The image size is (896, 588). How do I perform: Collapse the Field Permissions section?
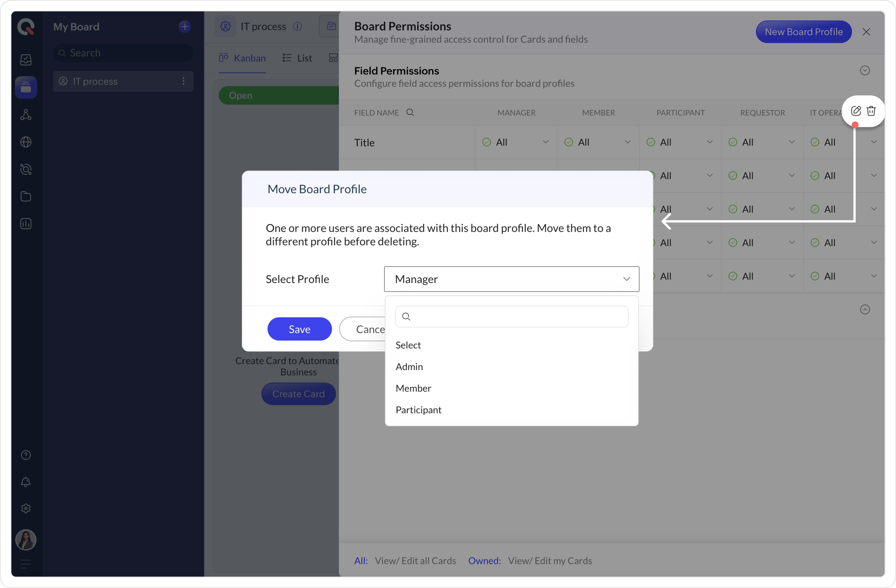[x=865, y=71]
